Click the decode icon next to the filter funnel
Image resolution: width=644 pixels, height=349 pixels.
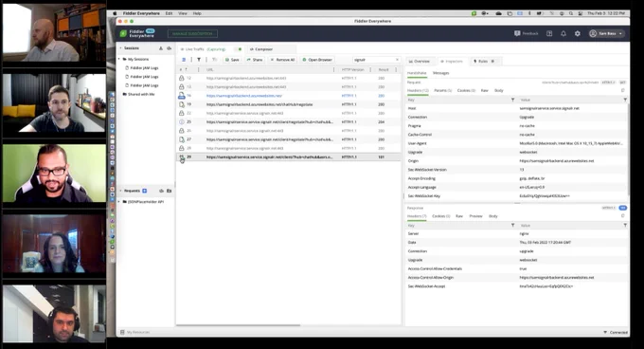point(214,60)
